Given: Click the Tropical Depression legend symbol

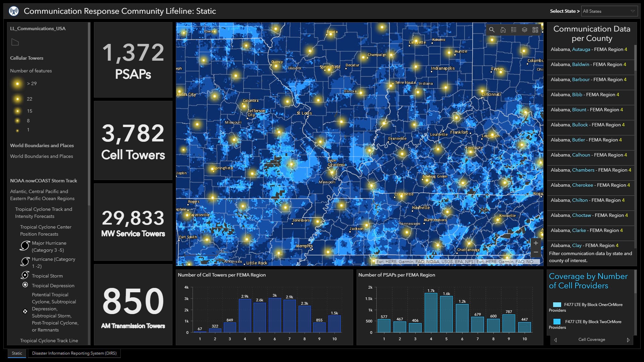Looking at the screenshot, I should pos(25,285).
